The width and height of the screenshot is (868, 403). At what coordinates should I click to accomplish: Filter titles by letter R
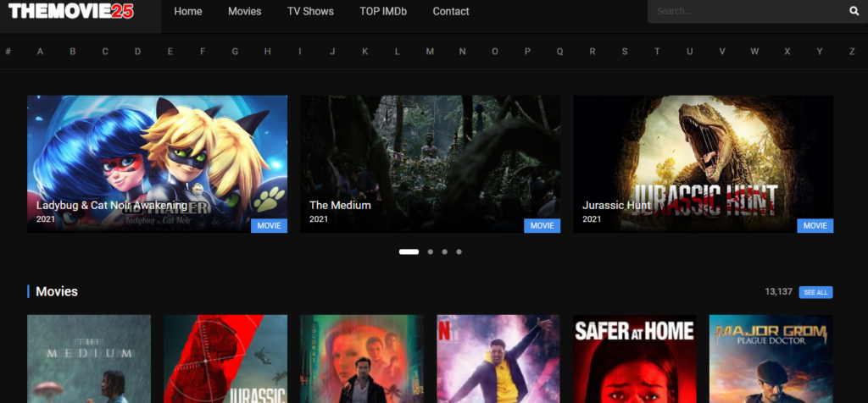click(593, 52)
